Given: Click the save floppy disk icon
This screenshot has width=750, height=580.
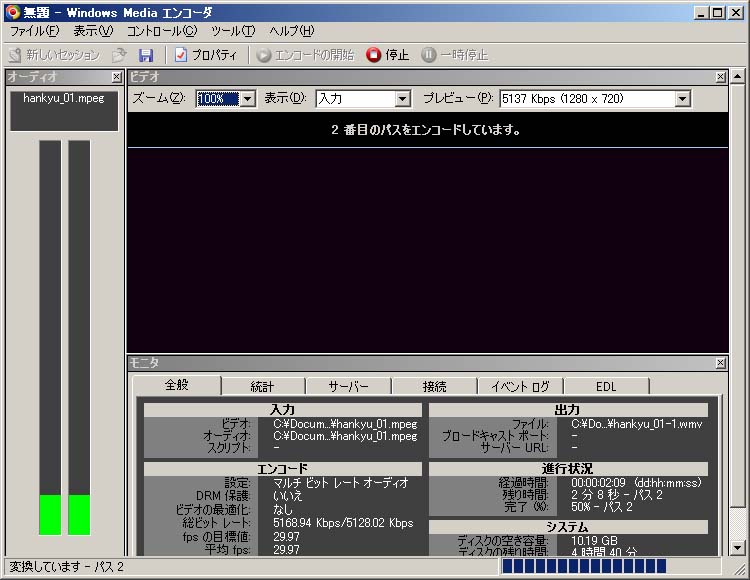Looking at the screenshot, I should (x=146, y=55).
